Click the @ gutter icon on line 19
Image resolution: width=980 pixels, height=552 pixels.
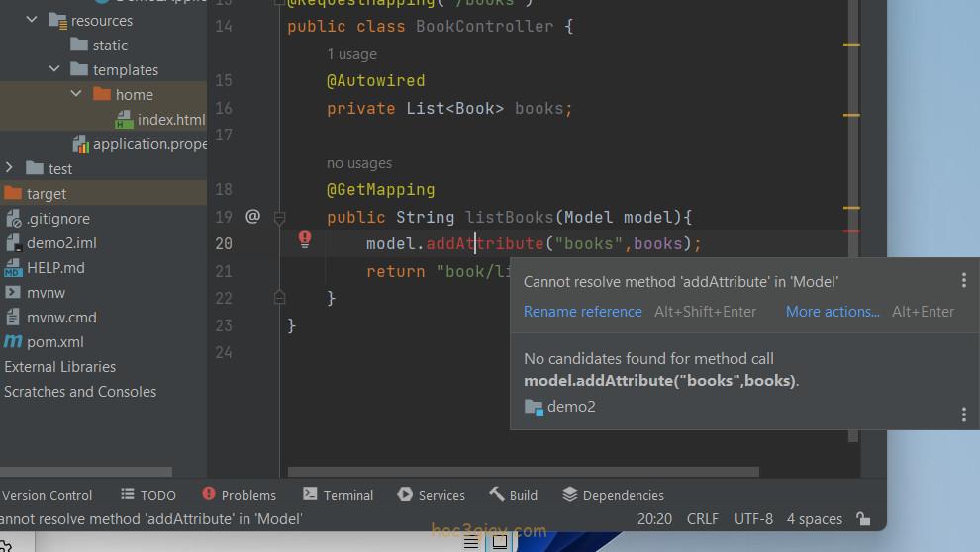[x=252, y=216]
